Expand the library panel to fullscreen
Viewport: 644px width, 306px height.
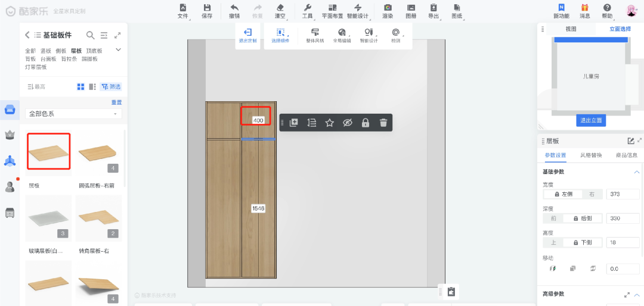pyautogui.click(x=117, y=35)
